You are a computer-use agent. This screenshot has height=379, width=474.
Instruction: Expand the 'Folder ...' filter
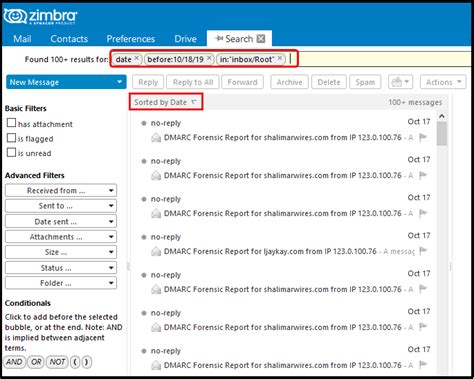[61, 283]
